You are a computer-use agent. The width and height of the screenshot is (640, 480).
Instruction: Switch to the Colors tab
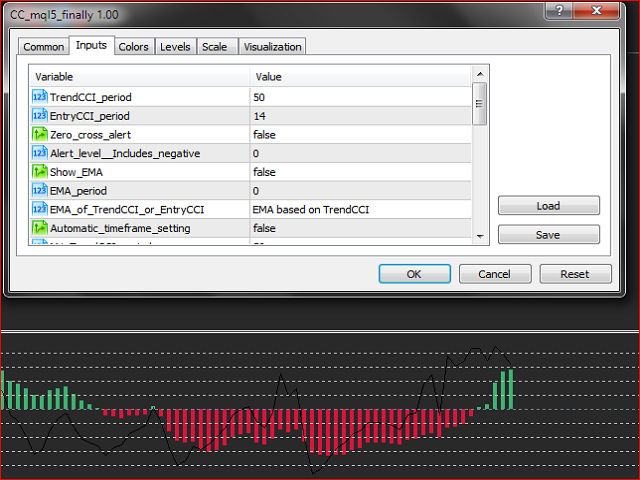point(133,46)
